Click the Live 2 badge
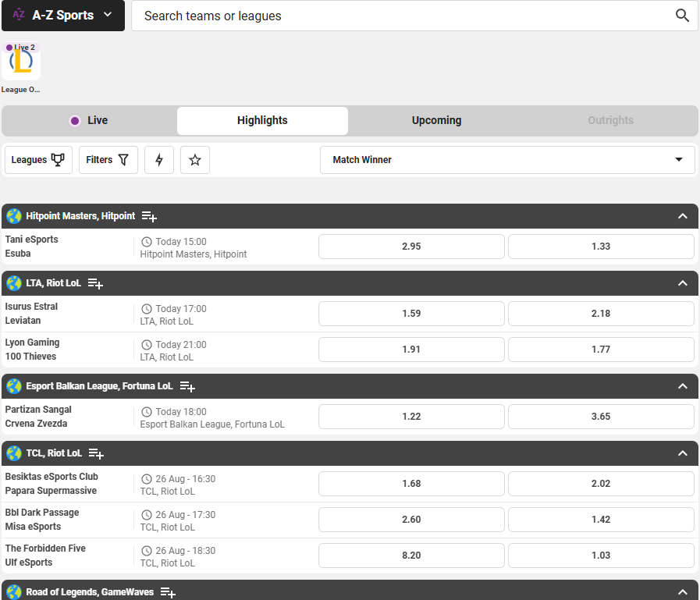700x600 pixels. (20, 48)
